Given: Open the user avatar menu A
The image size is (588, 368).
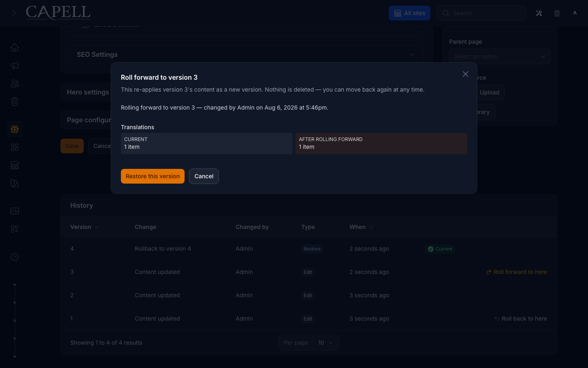Looking at the screenshot, I should point(575,13).
